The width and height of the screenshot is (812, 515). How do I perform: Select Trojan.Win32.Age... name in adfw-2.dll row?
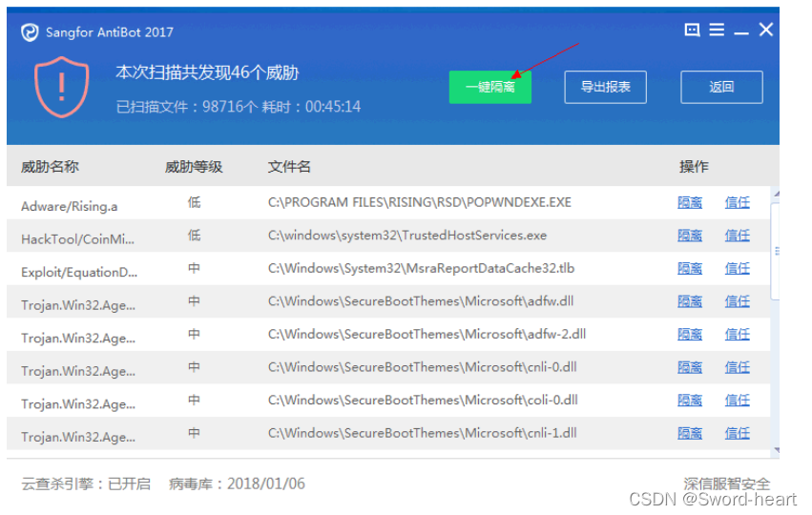[x=78, y=339]
